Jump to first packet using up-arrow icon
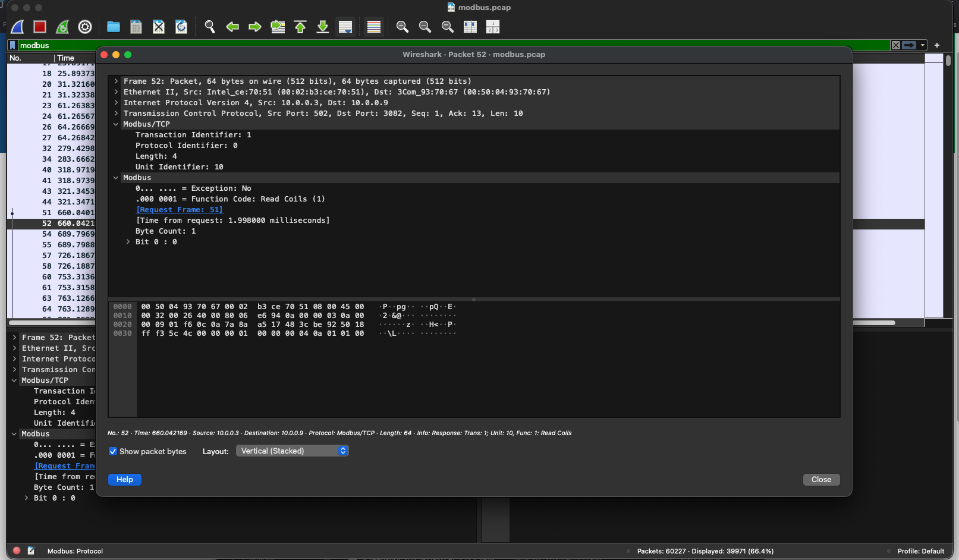Image resolution: width=959 pixels, height=560 pixels. click(x=300, y=27)
